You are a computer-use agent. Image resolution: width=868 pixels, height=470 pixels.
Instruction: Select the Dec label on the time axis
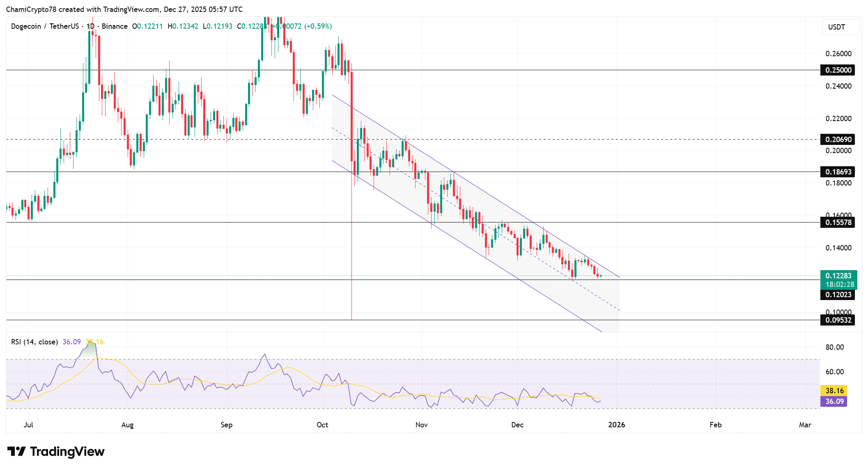pyautogui.click(x=517, y=425)
